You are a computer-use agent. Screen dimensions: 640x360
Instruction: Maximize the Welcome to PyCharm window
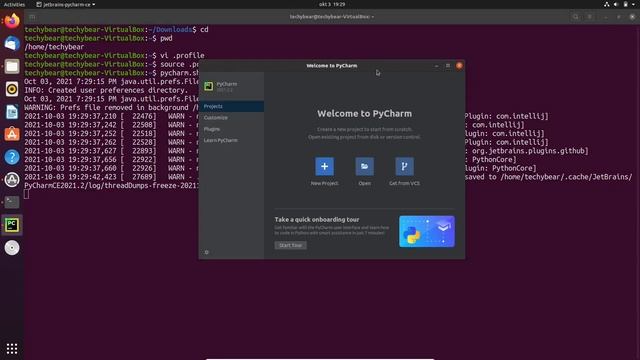coord(448,66)
